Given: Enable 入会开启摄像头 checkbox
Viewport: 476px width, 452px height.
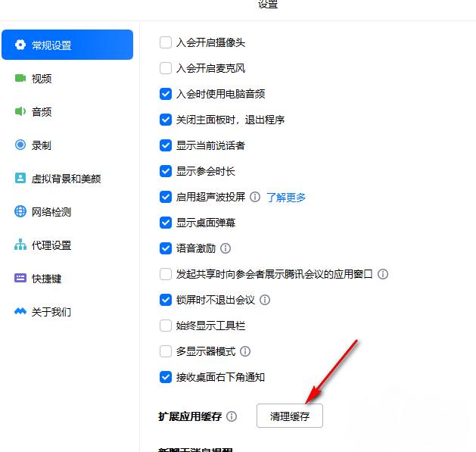Looking at the screenshot, I should pyautogui.click(x=166, y=43).
